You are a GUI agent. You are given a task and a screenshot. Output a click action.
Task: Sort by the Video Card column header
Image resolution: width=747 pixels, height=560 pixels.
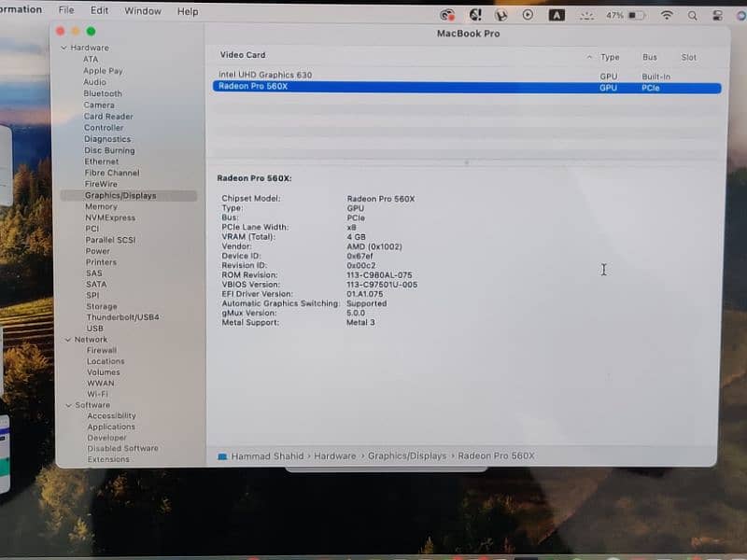coord(243,55)
